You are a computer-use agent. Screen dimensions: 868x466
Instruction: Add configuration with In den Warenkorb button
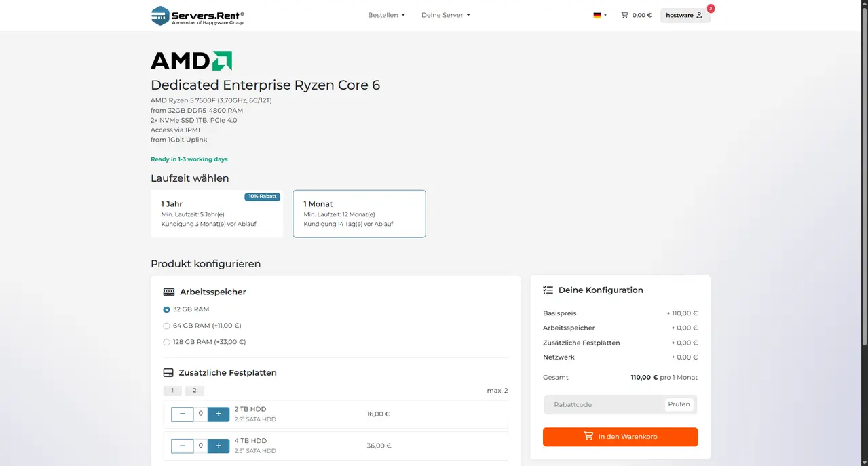tap(620, 437)
